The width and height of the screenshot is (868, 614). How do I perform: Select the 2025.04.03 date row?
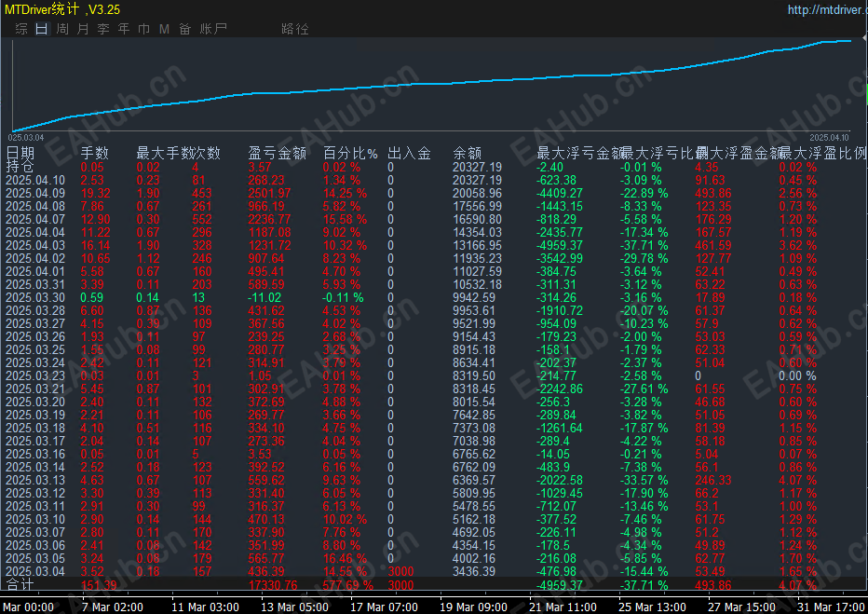pyautogui.click(x=35, y=245)
